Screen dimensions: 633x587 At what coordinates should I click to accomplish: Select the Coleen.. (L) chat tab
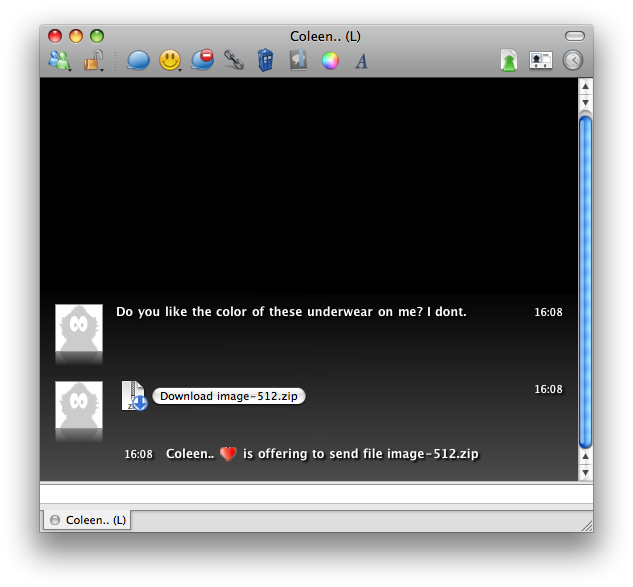88,520
